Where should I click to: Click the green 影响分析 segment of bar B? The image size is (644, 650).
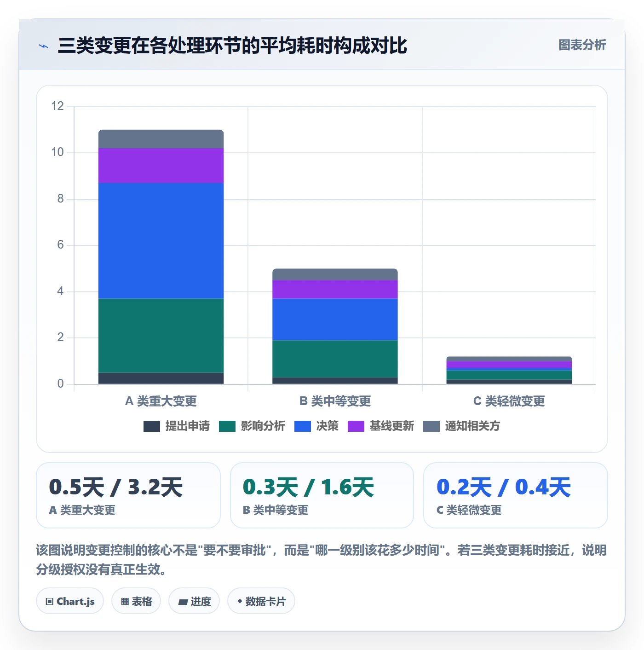click(335, 359)
